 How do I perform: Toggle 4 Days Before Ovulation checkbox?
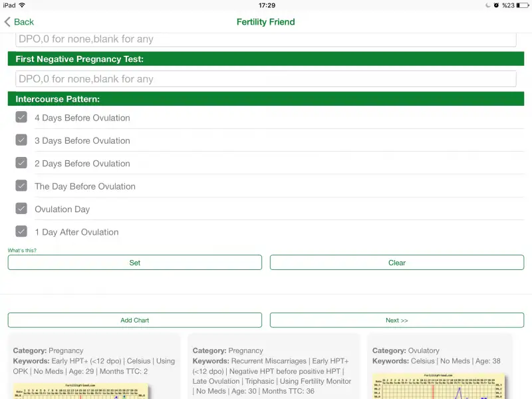tap(21, 117)
